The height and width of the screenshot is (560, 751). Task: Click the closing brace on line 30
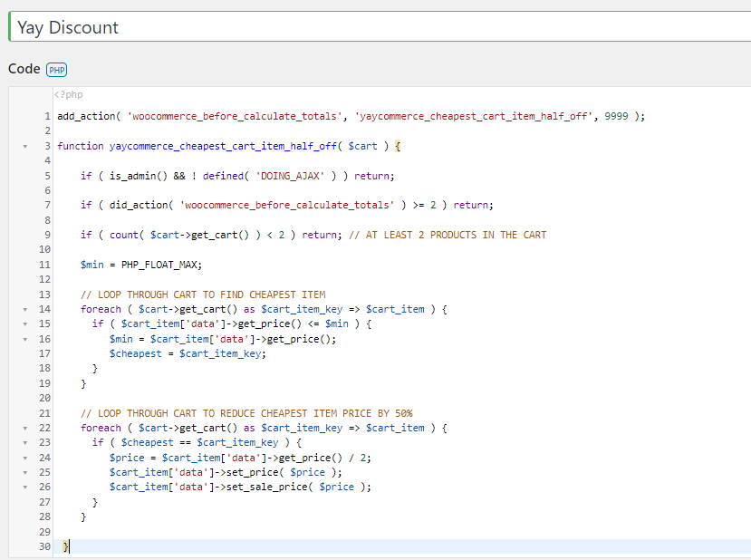tap(65, 546)
